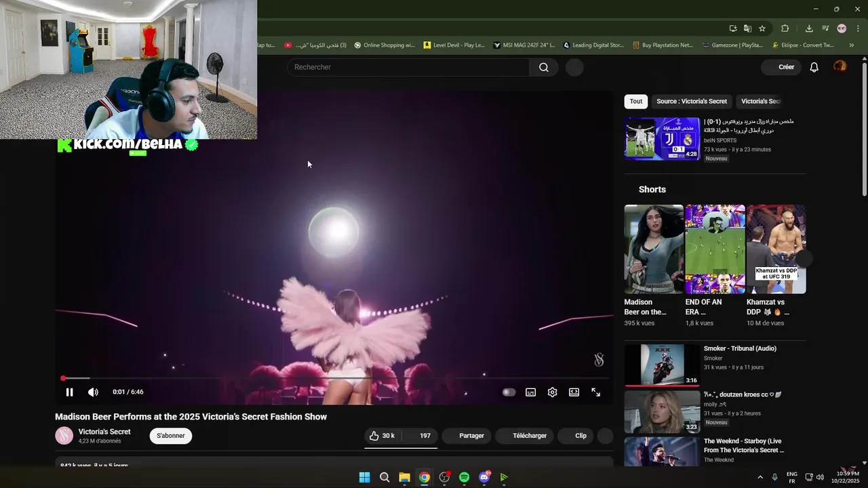Start voice search with the round mic button

tap(574, 67)
